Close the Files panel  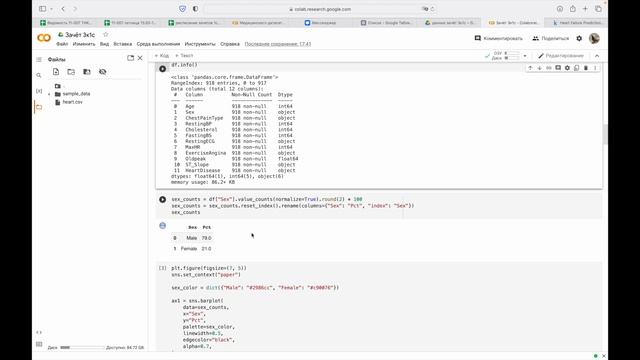click(x=140, y=58)
